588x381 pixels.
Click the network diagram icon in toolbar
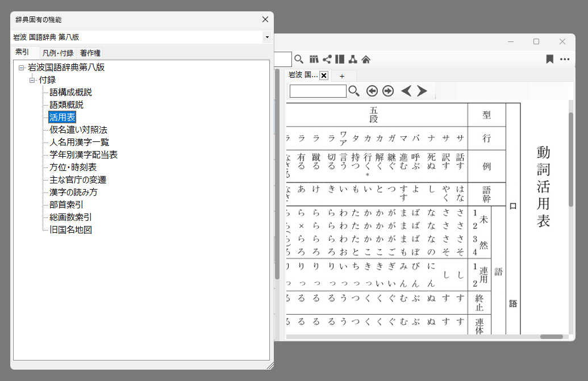click(353, 59)
